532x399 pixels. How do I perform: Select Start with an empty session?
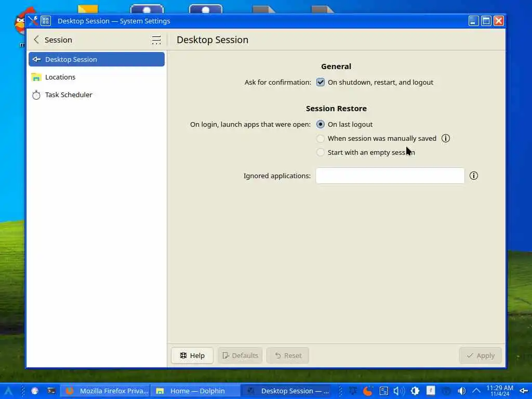[320, 152]
